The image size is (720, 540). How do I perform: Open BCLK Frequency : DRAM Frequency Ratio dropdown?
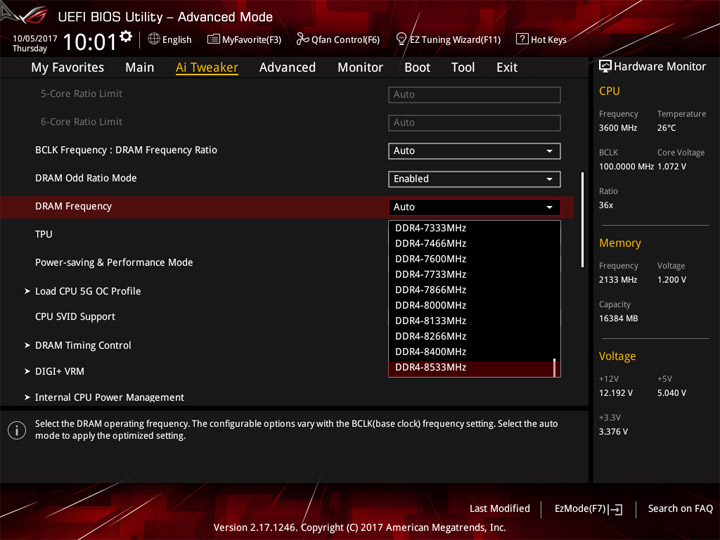click(474, 151)
